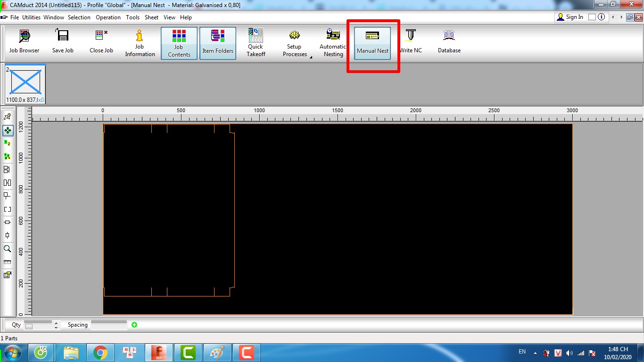Click the "1 Parts" status bar text
The height and width of the screenshot is (362, 644).
click(9, 338)
